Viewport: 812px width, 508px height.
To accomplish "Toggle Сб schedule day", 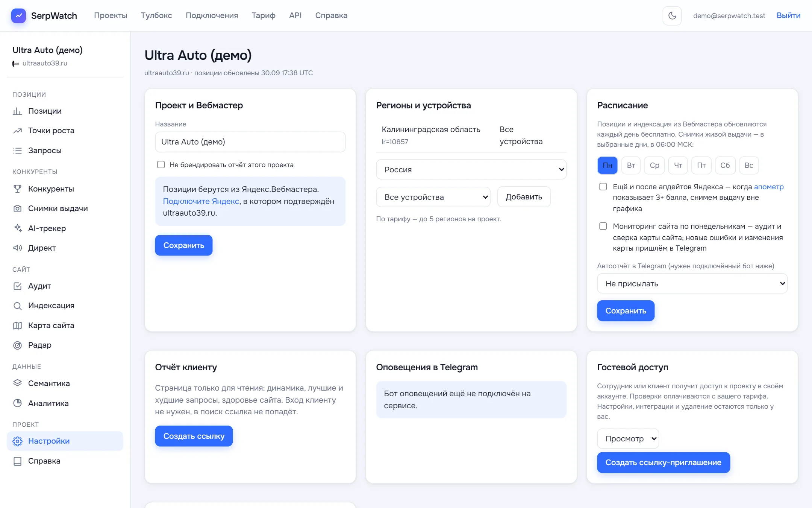I will click(725, 165).
